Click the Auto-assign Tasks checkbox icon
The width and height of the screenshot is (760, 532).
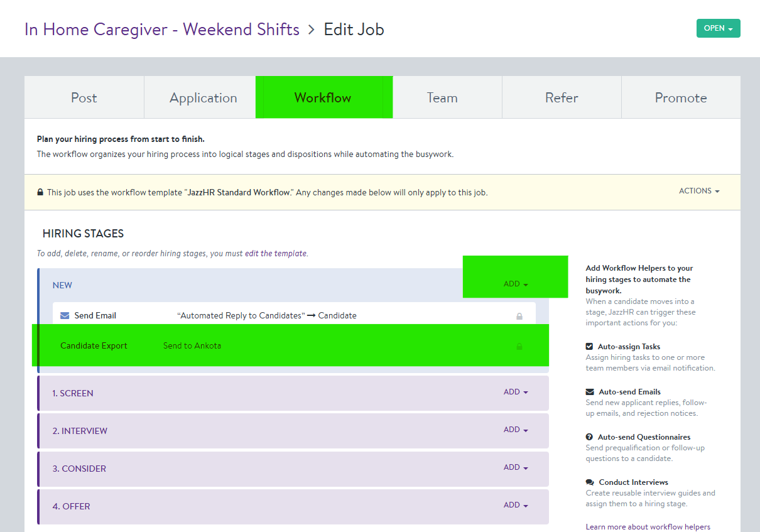(589, 347)
